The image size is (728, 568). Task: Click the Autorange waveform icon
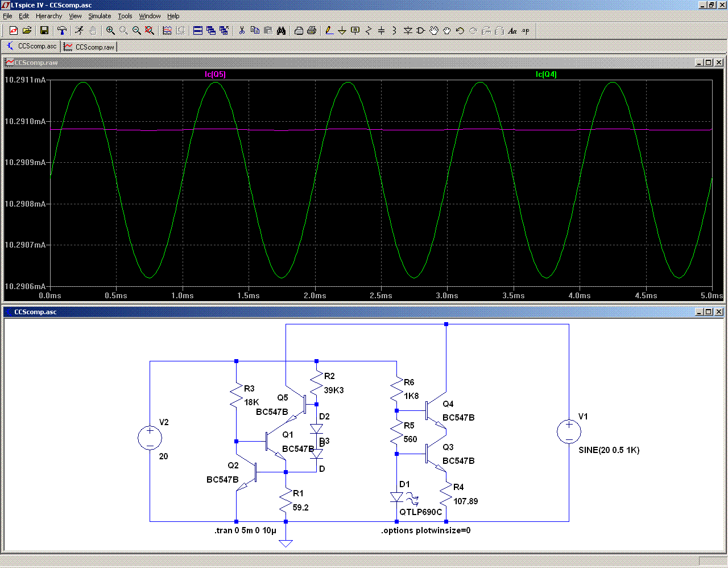167,31
